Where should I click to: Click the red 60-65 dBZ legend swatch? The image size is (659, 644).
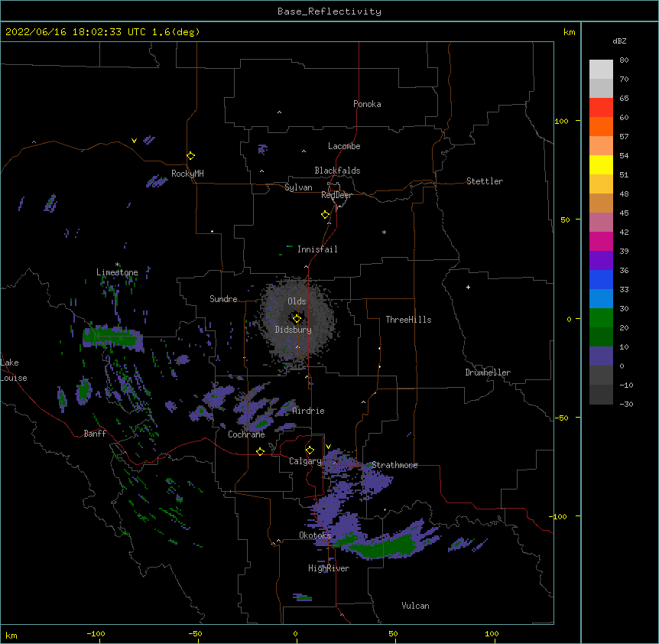[x=601, y=108]
